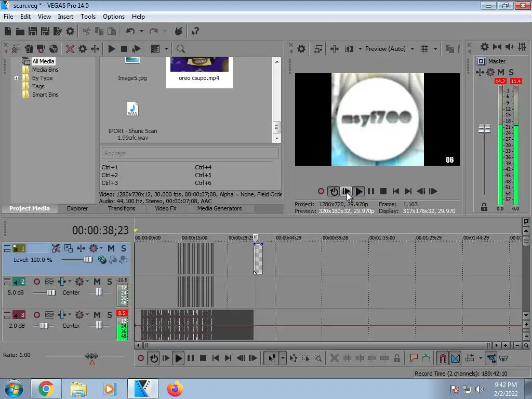This screenshot has width=532, height=399.
Task: Click the Normal Edit tool in timeline toolbar
Action: pyautogui.click(x=272, y=358)
